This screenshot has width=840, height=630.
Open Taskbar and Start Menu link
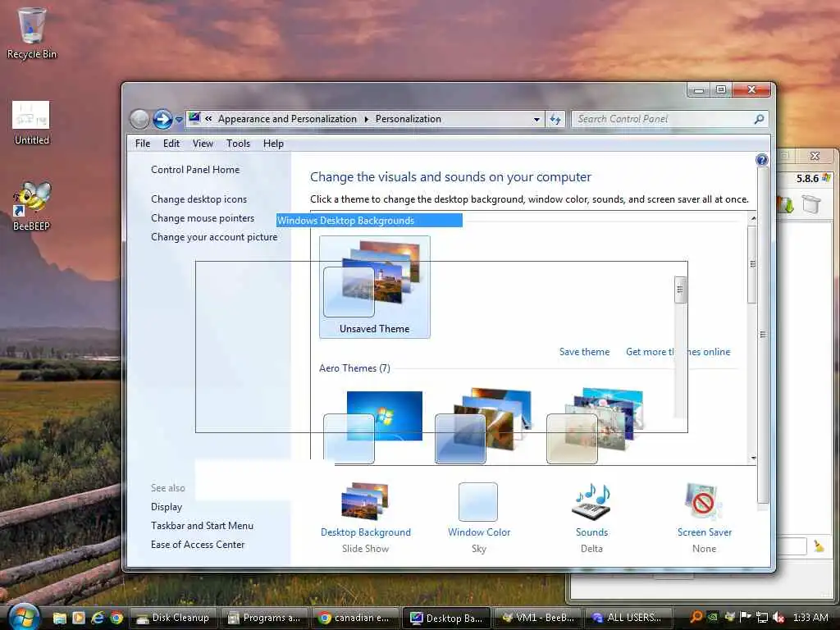coord(202,526)
